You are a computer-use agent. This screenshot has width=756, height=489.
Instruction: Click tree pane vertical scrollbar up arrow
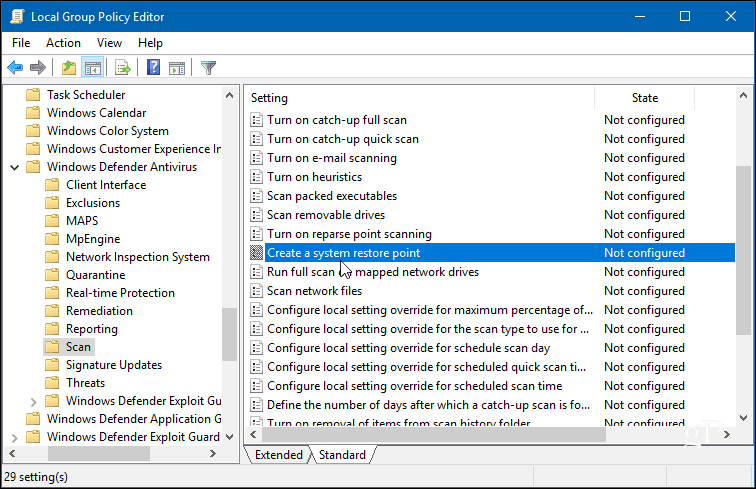click(230, 95)
